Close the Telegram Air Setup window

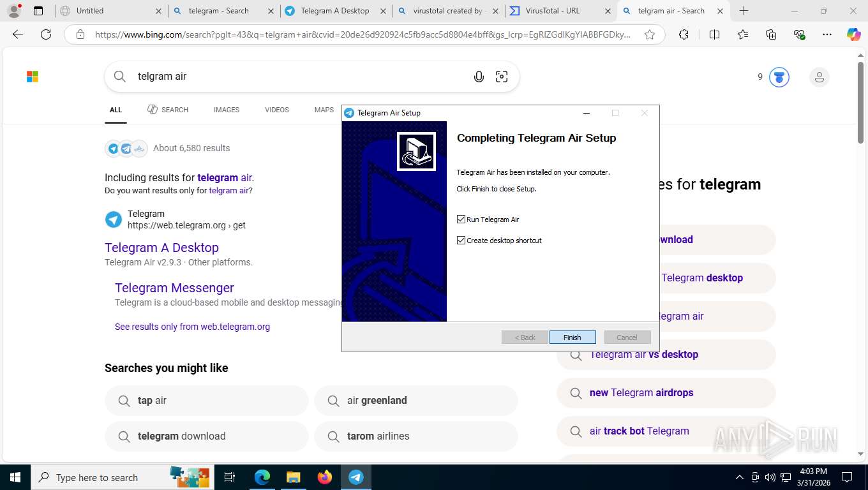coord(645,113)
